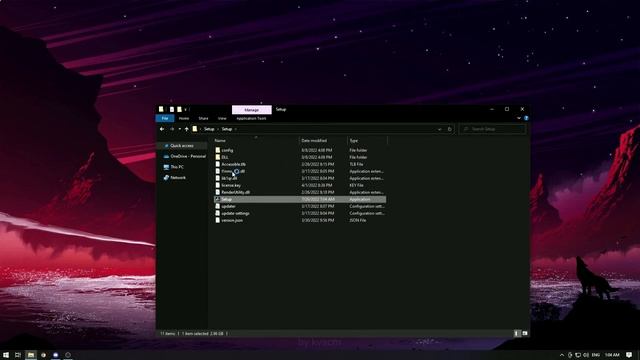Switch to the Home ribbon tab
Image resolution: width=640 pixels, height=360 pixels.
(184, 118)
